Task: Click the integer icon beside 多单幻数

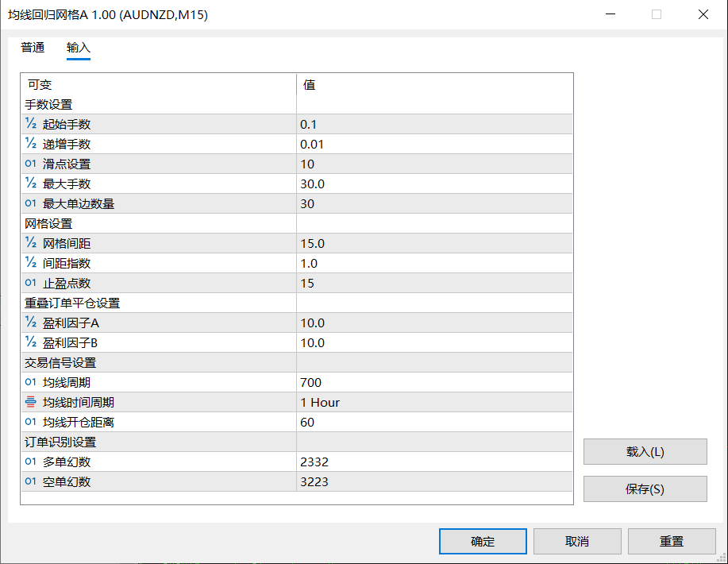Action: 31,462
